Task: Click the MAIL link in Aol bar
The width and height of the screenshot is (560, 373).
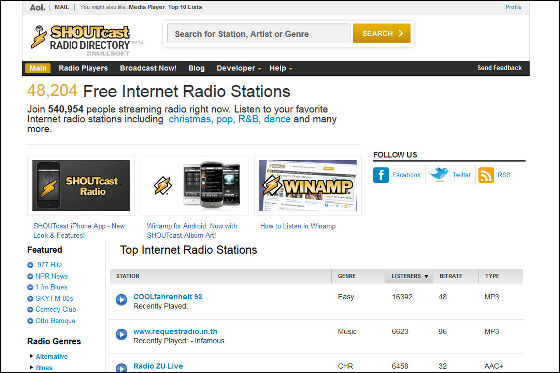Action: (61, 7)
